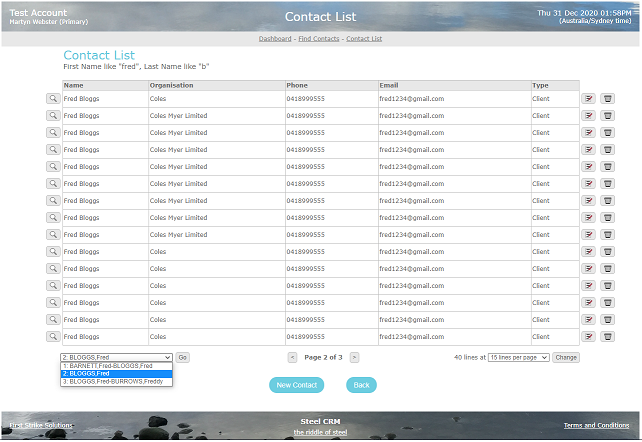The width and height of the screenshot is (642, 442).
Task: Click the edit icon on the last contact row
Action: 589,336
